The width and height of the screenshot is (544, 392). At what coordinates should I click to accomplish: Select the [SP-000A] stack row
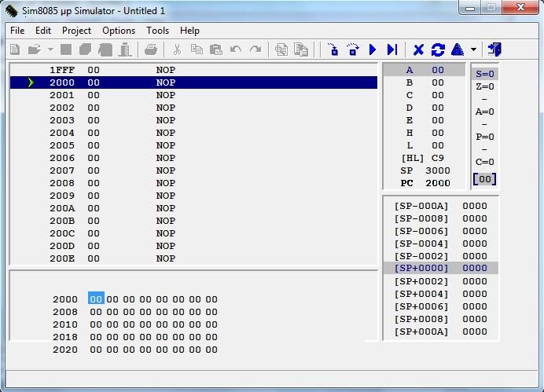(x=440, y=206)
